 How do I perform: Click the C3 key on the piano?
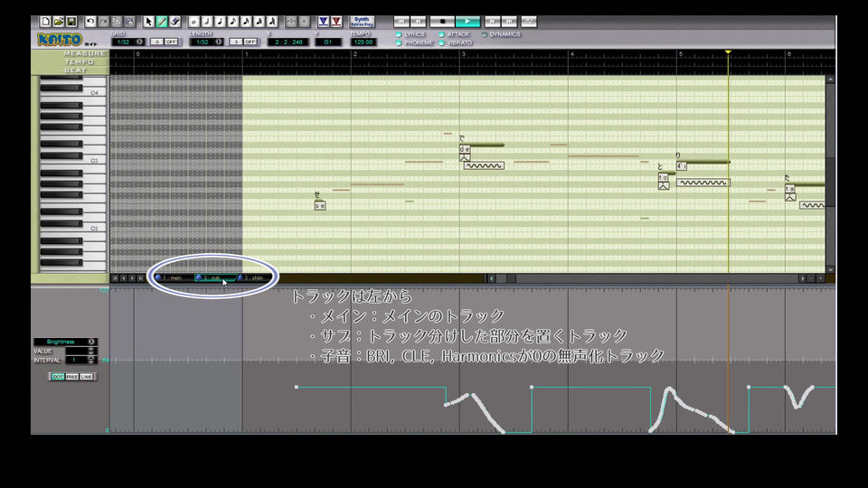pos(94,161)
